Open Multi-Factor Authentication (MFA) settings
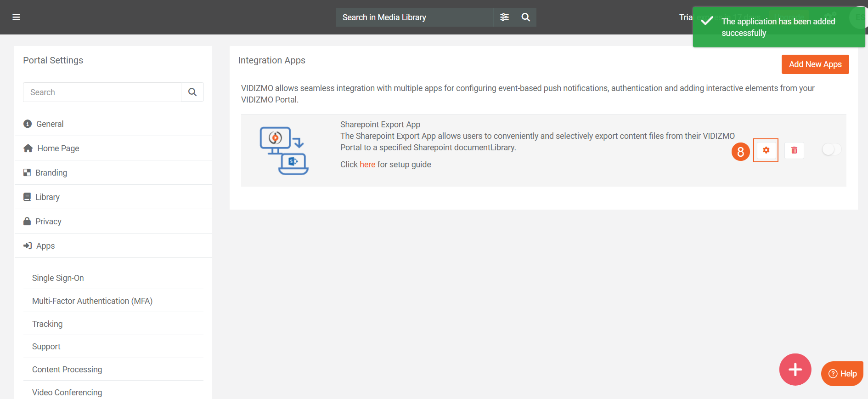868x399 pixels. (x=92, y=301)
